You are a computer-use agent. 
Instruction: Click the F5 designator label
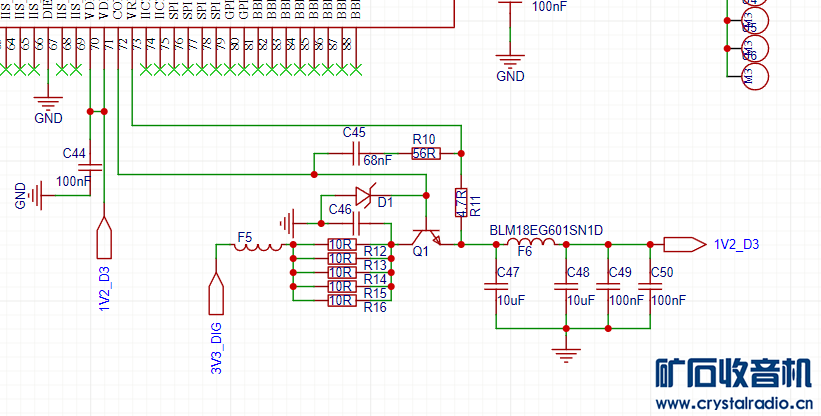tap(245, 238)
